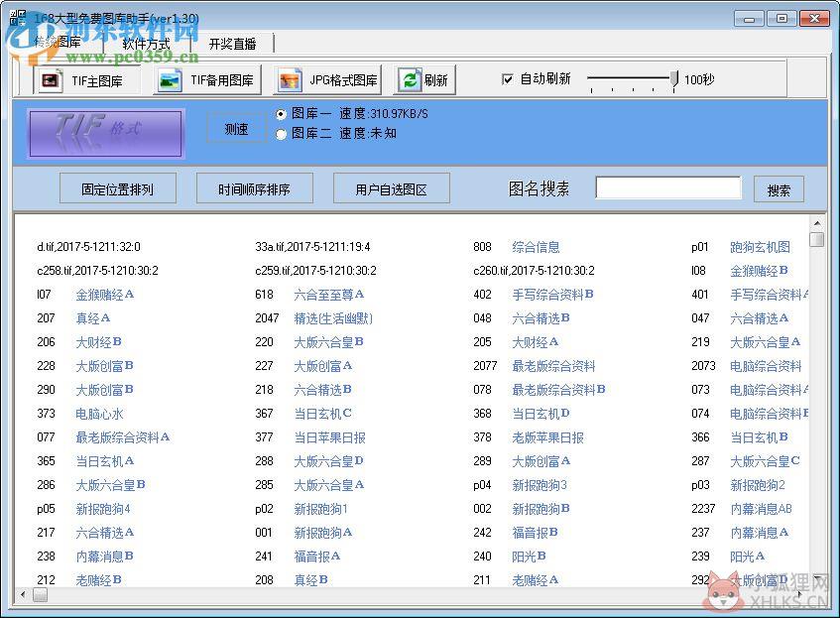Switch to the 传统图库 tab

coord(58,43)
